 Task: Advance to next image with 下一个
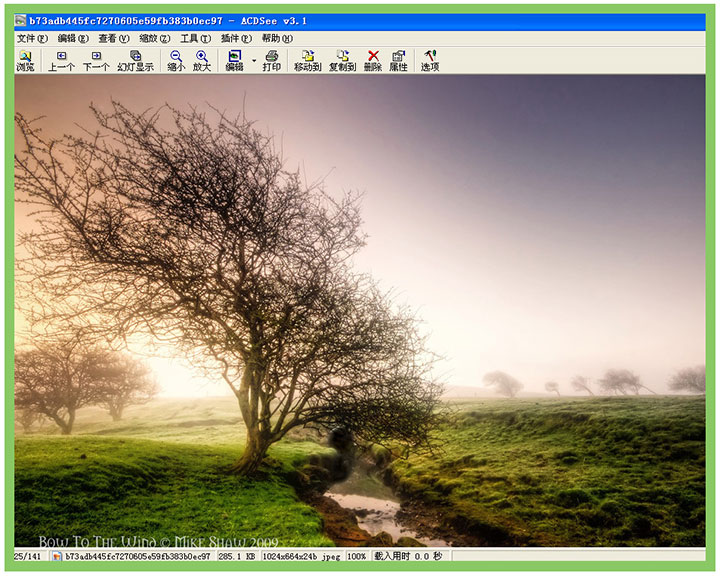96,61
